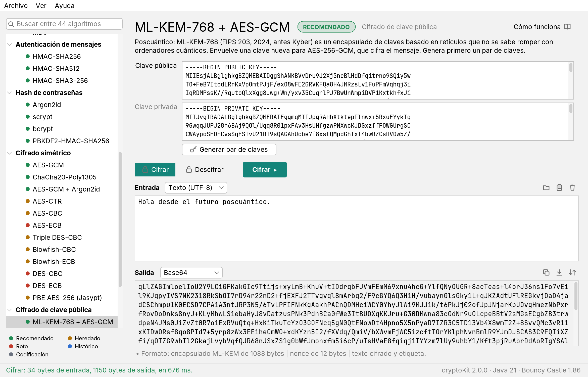Screen dimensions: 588x377
Task: Open the Ver menu
Action: [x=41, y=6]
